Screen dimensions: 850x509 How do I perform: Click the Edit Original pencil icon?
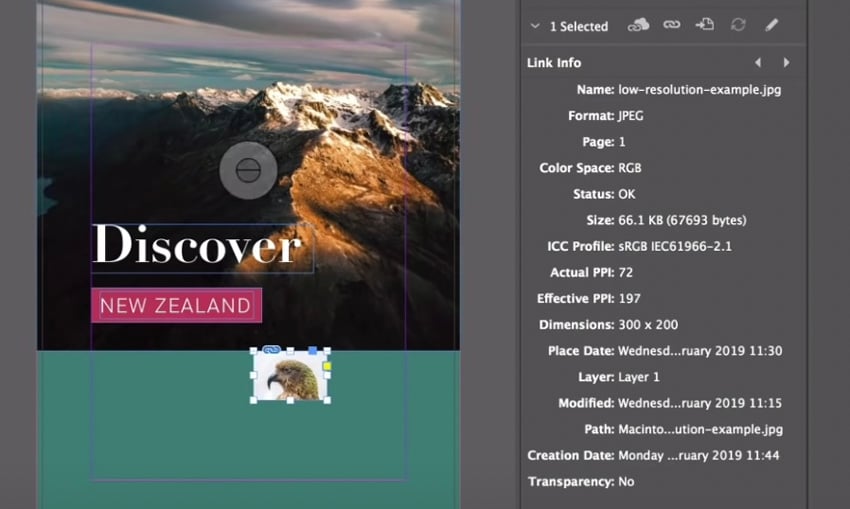click(x=771, y=25)
